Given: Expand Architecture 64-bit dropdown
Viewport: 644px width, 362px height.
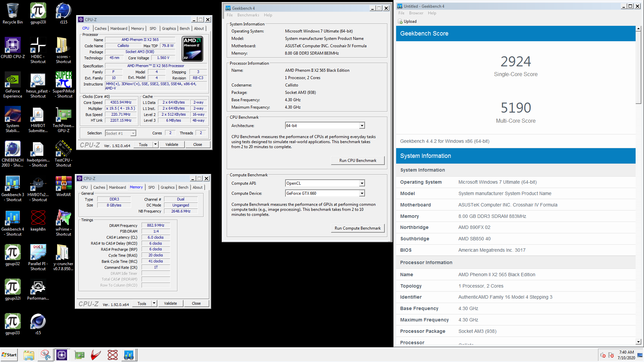Looking at the screenshot, I should tap(362, 126).
